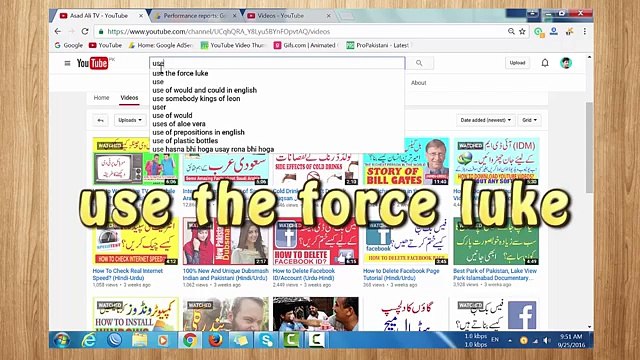Image resolution: width=640 pixels, height=360 pixels.
Task: Open ProPakistani bookmark
Action: (x=378, y=45)
